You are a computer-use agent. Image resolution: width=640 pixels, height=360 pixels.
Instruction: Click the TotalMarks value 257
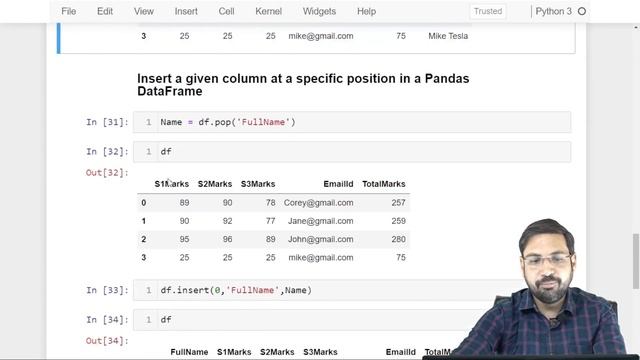click(398, 203)
